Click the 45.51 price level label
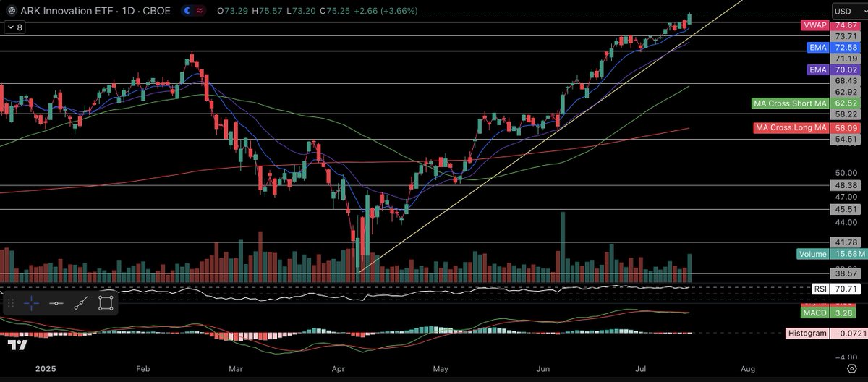The height and width of the screenshot is (382, 868). point(846,209)
